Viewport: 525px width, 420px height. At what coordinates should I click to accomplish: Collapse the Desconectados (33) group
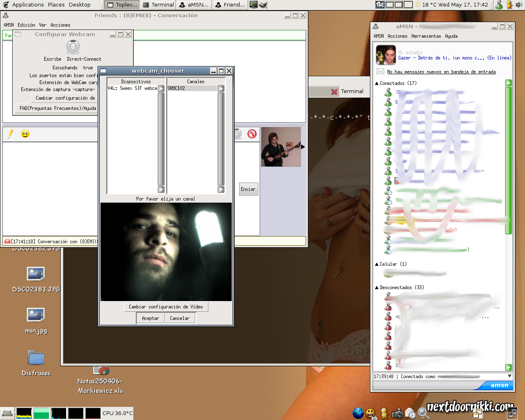coord(377,288)
